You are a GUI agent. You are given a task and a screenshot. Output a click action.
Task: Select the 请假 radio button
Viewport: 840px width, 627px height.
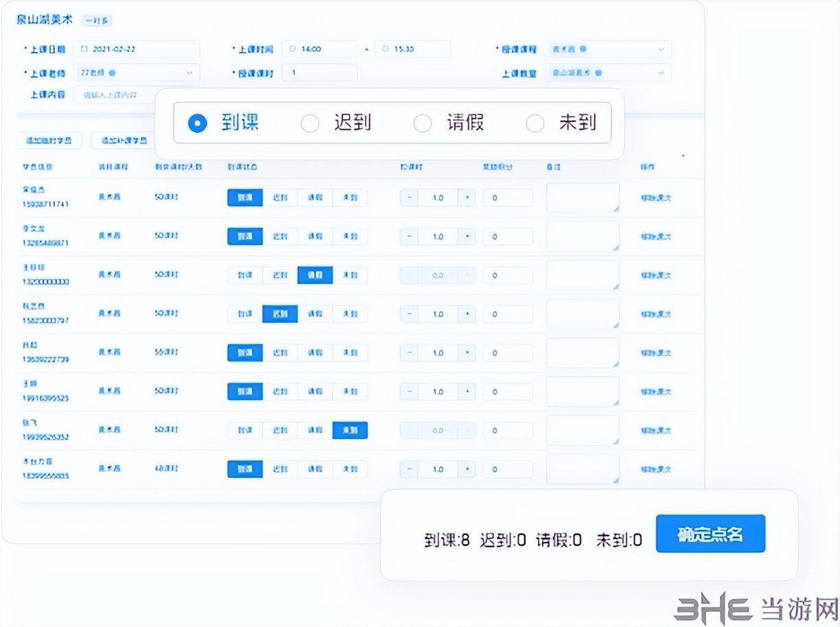click(x=423, y=123)
